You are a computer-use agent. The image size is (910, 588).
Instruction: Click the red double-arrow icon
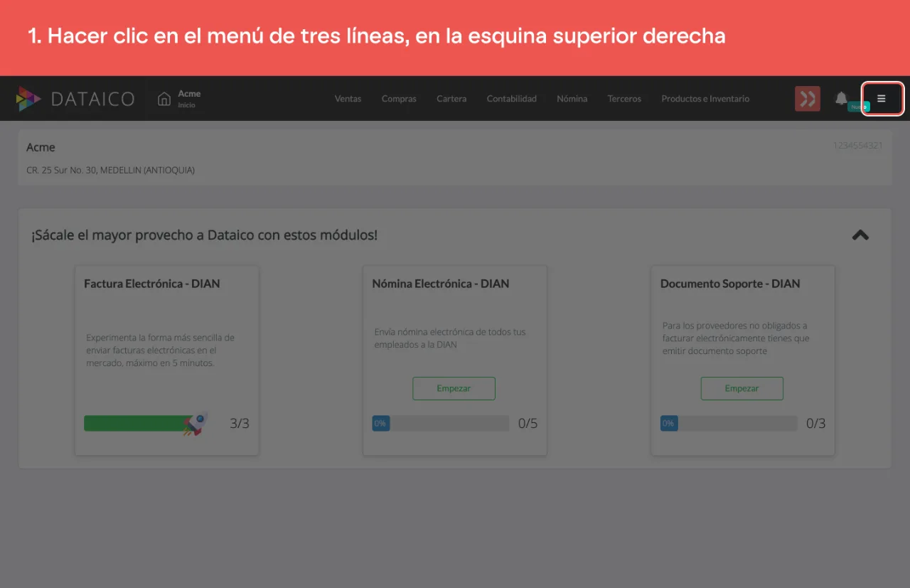(x=808, y=99)
